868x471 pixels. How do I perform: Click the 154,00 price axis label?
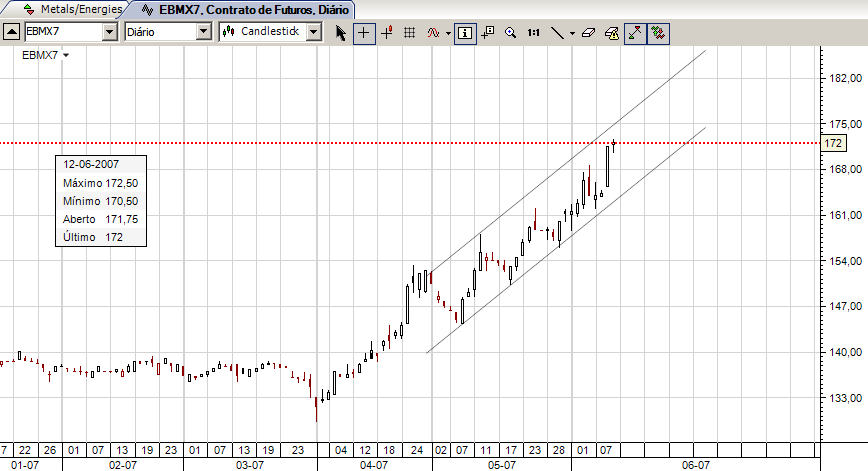point(845,261)
